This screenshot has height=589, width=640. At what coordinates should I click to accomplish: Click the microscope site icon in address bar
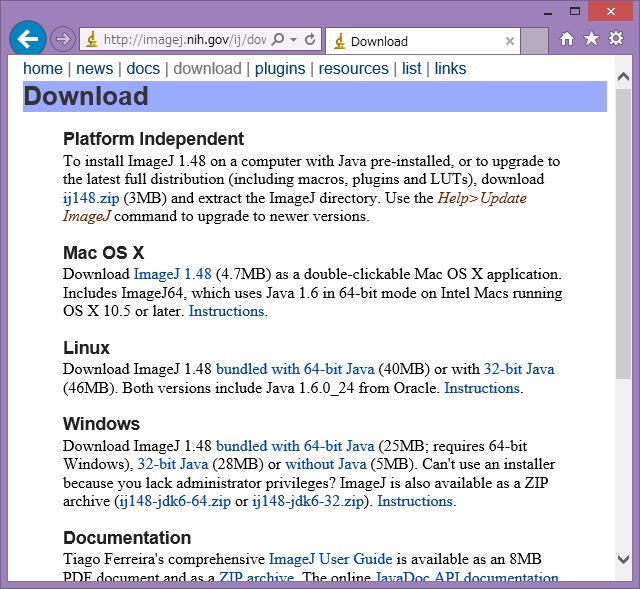(92, 40)
